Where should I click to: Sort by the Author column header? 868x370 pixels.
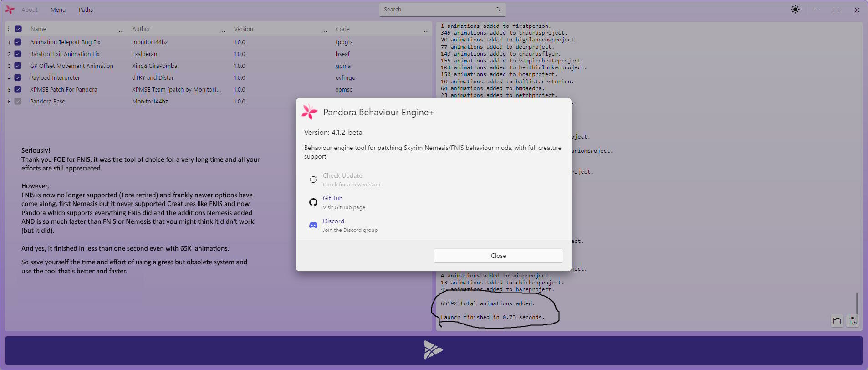[x=141, y=29]
